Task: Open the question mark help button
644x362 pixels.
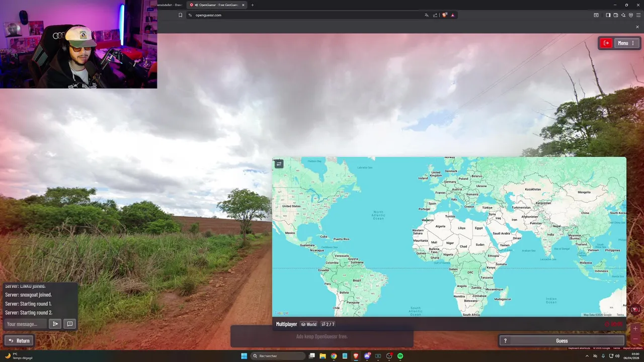Action: [505, 341]
